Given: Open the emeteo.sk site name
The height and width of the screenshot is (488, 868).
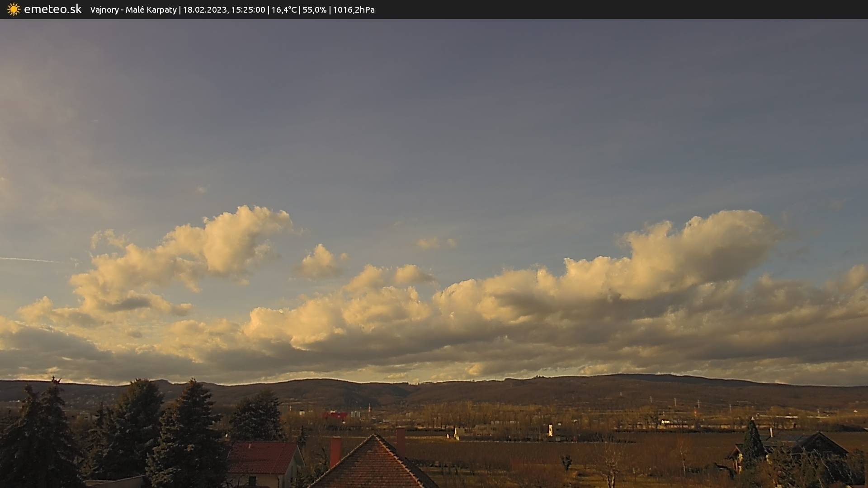Looking at the screenshot, I should (52, 9).
